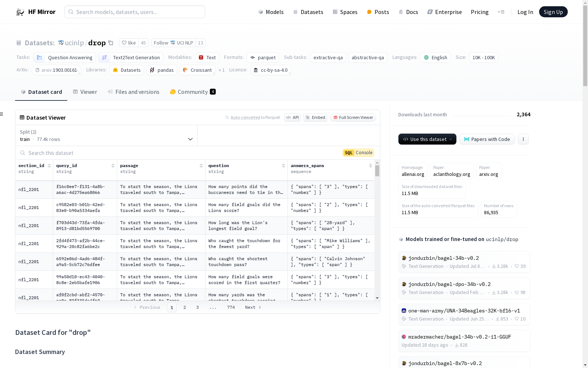Click the page vertical scrollbar thumb
Image resolution: width=588 pixels, height=368 pixels.
click(585, 46)
